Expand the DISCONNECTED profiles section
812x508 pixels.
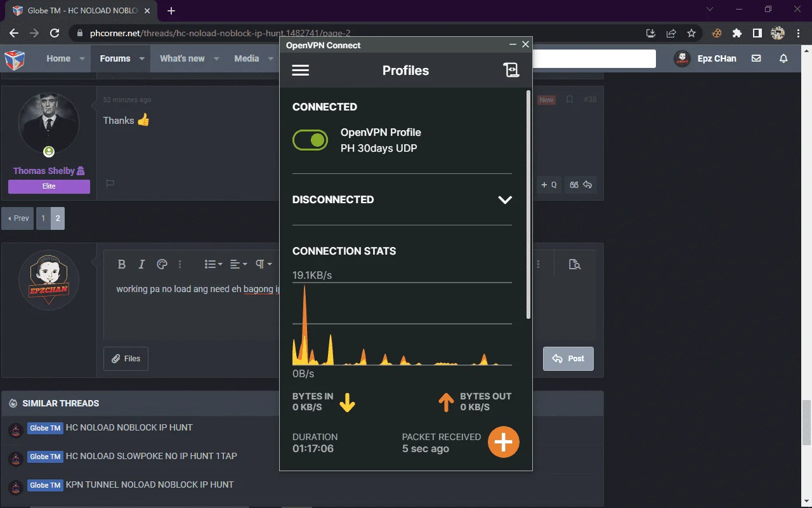(505, 199)
